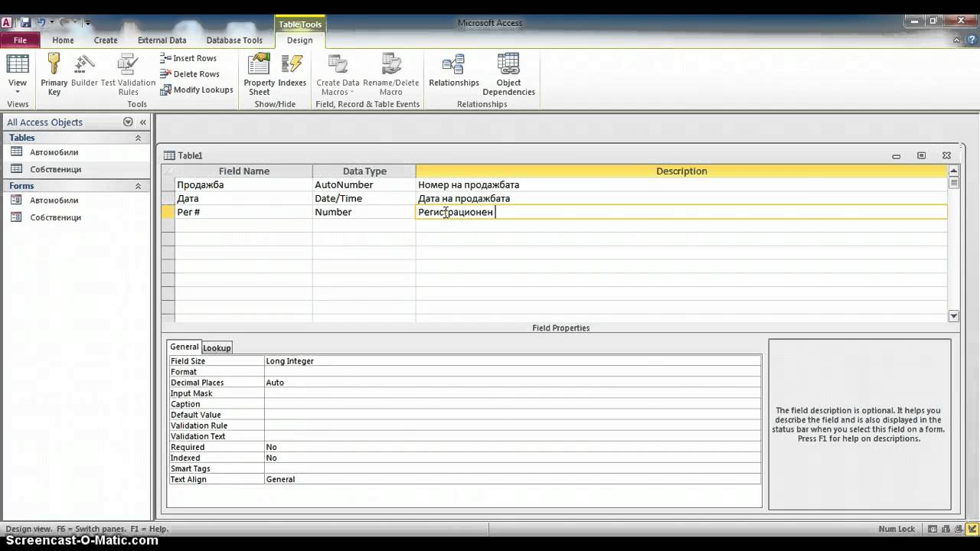Click the Field Size property value Long Integer
The image size is (980, 551).
point(512,361)
